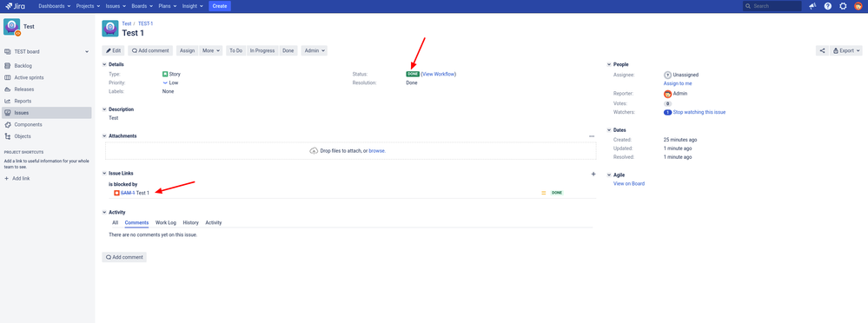Collapse the Attachments section
The image size is (868, 323).
pos(104,136)
